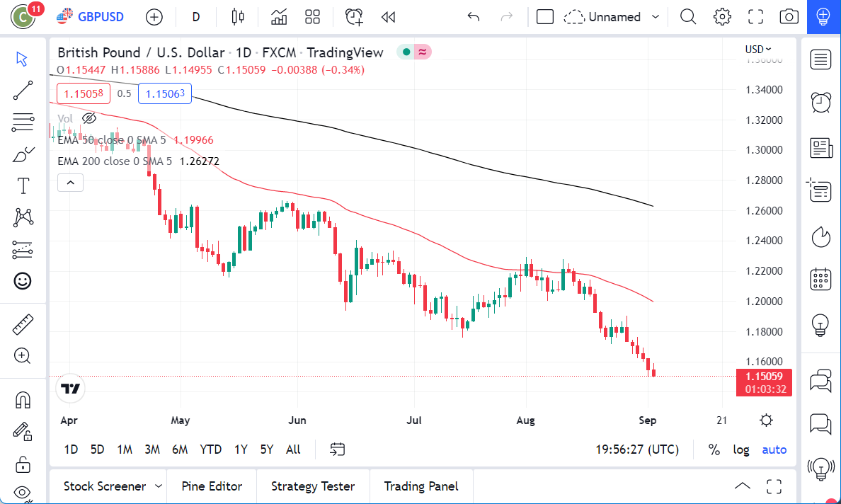Select the Trend Line drawing tool

pos(23,91)
